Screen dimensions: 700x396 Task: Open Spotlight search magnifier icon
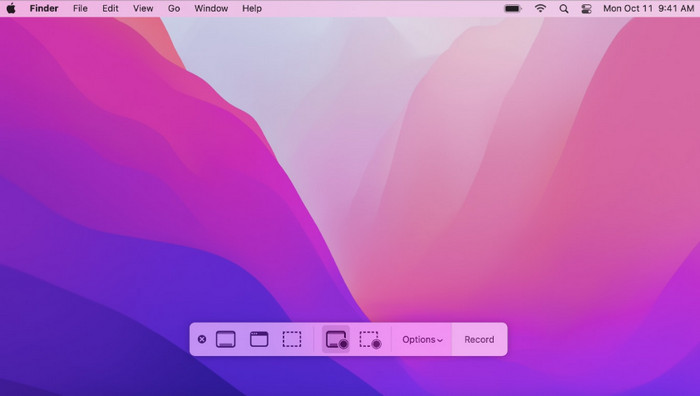[564, 9]
